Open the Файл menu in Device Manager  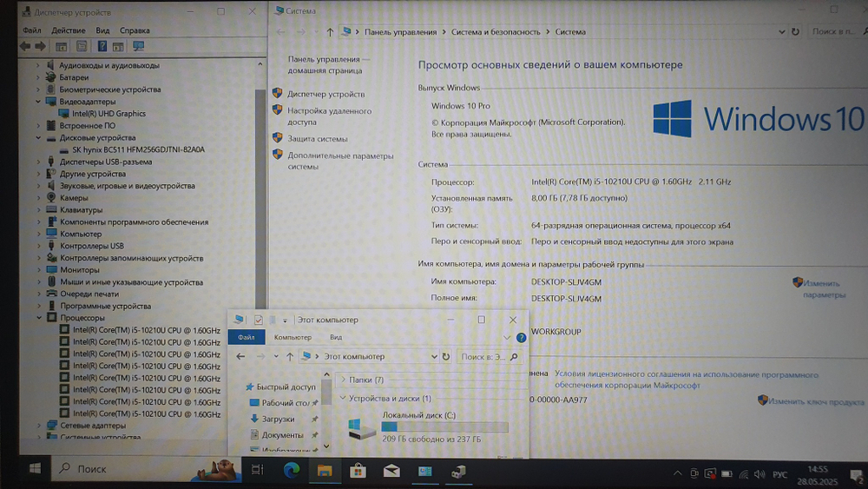(31, 30)
